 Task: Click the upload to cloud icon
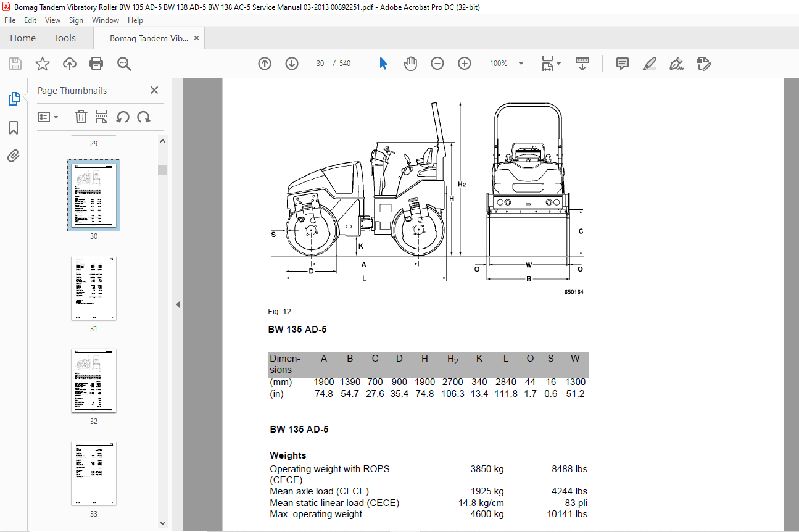[x=70, y=64]
